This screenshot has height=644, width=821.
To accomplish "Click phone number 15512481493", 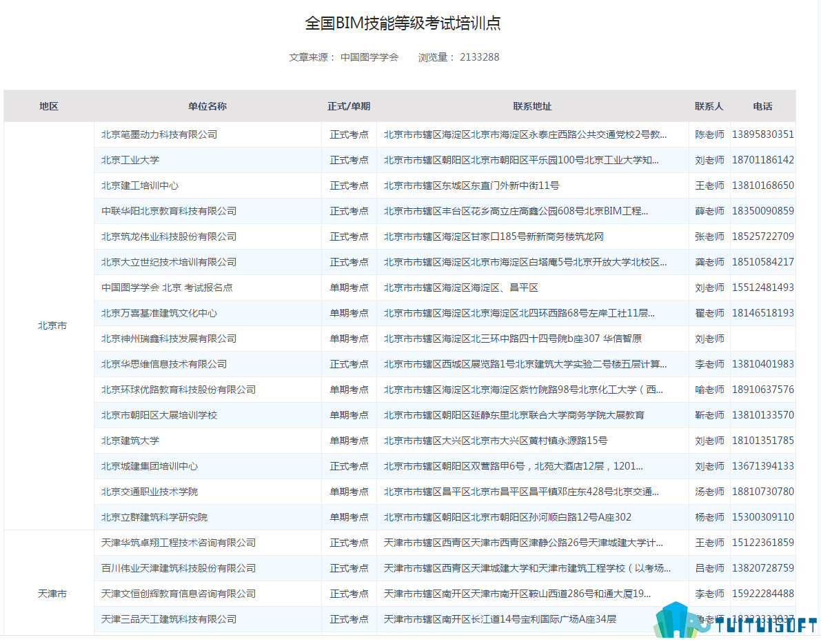I will tap(763, 288).
